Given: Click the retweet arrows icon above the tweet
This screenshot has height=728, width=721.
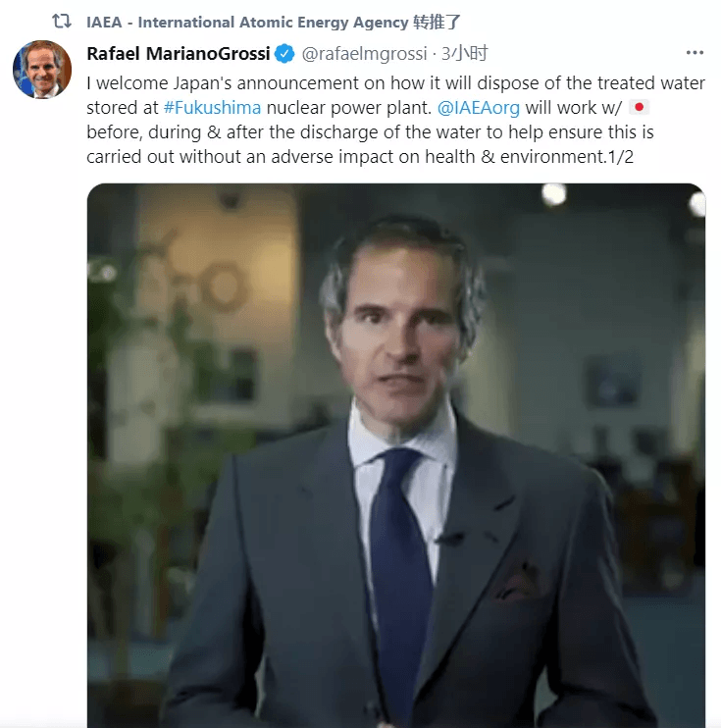Looking at the screenshot, I should 61,22.
